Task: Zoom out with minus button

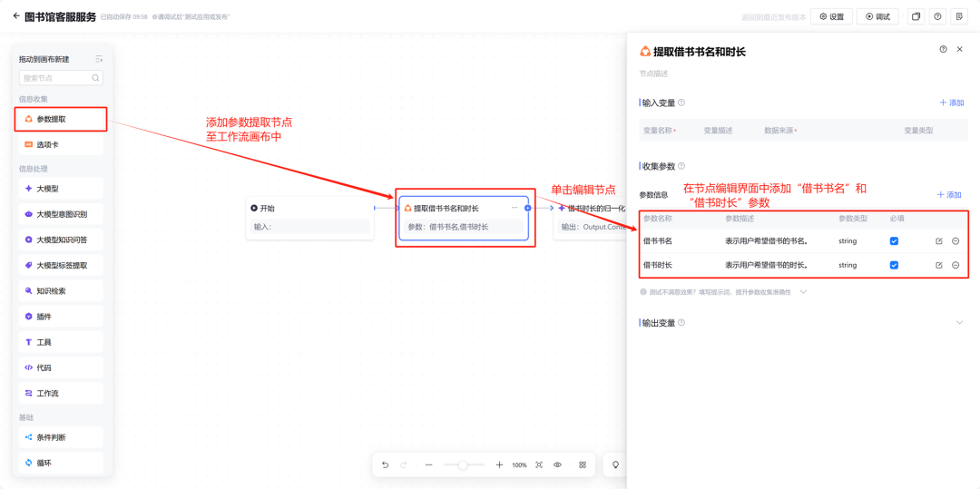Action: (x=428, y=465)
